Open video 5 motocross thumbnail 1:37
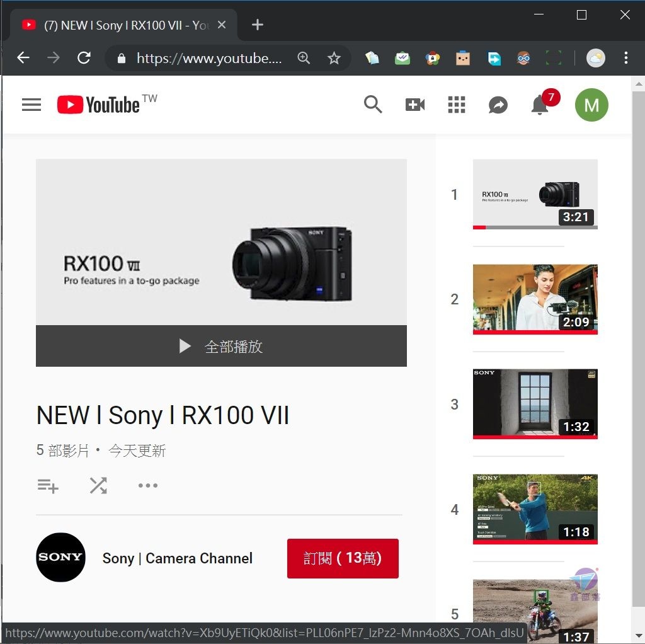645x644 pixels. click(x=535, y=611)
